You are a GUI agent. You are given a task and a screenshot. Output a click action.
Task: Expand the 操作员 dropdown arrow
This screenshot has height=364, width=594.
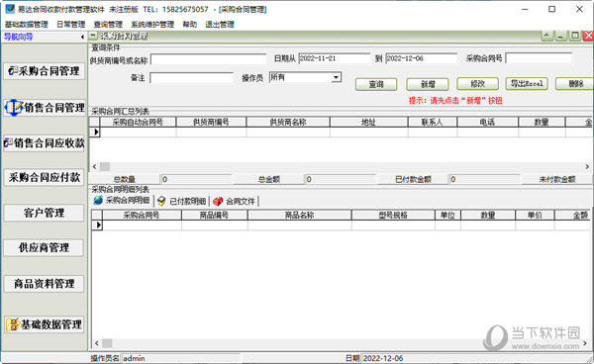(x=336, y=77)
